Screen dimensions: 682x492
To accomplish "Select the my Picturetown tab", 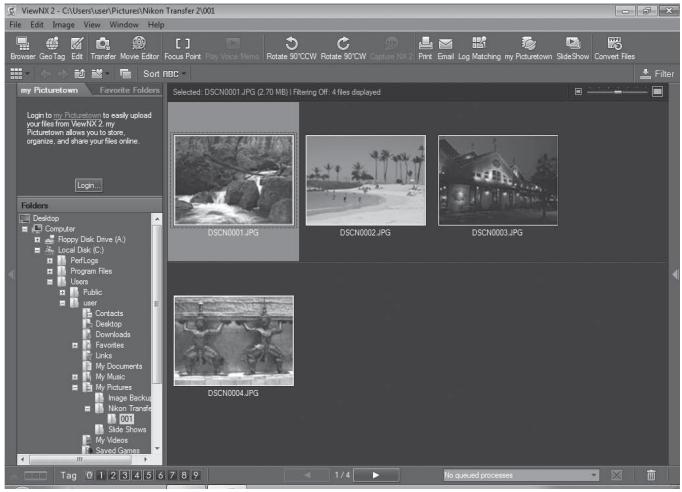I will [x=49, y=90].
